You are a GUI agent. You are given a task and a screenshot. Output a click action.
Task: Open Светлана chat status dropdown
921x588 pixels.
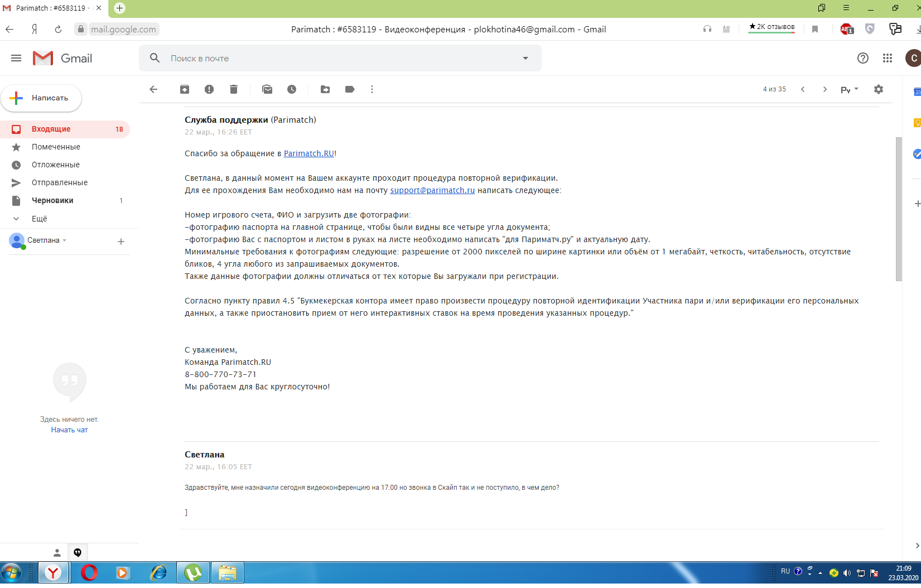click(65, 240)
